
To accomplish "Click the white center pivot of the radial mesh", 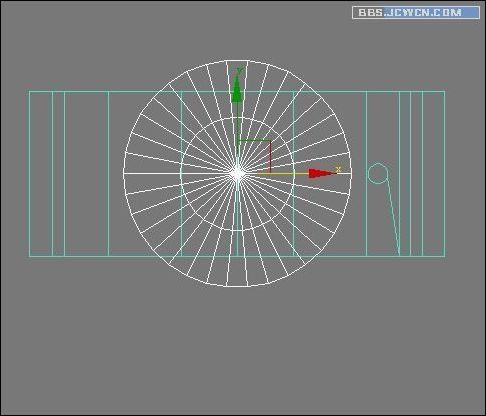I will tap(237, 174).
